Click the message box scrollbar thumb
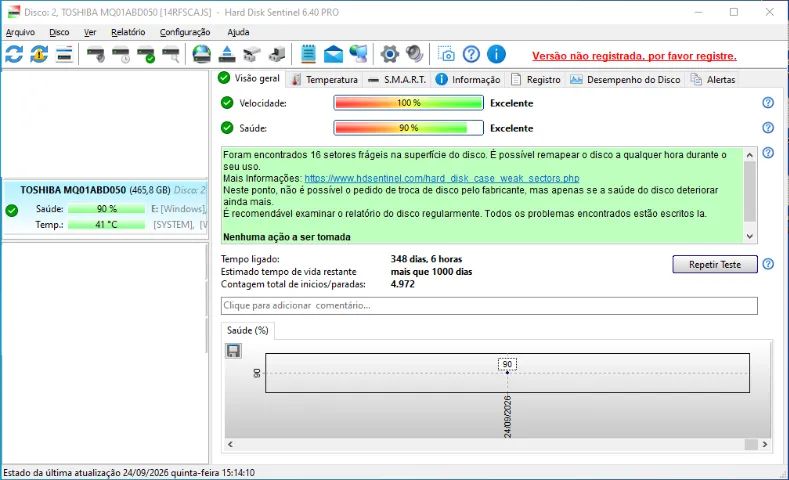The image size is (789, 480). tap(750, 192)
